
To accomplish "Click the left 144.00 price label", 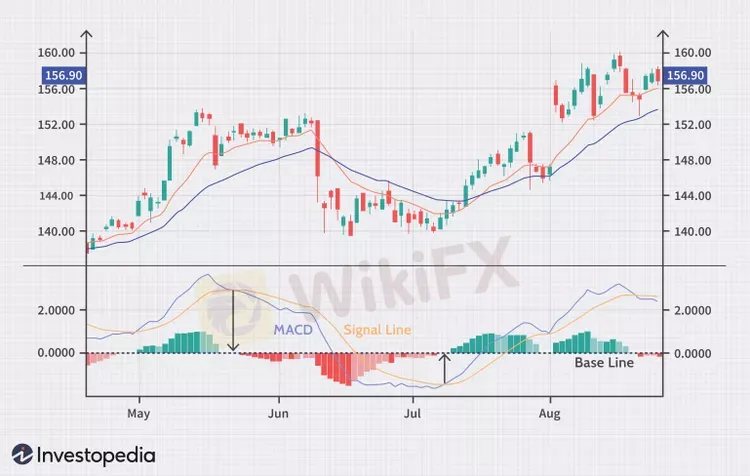I will (x=56, y=196).
